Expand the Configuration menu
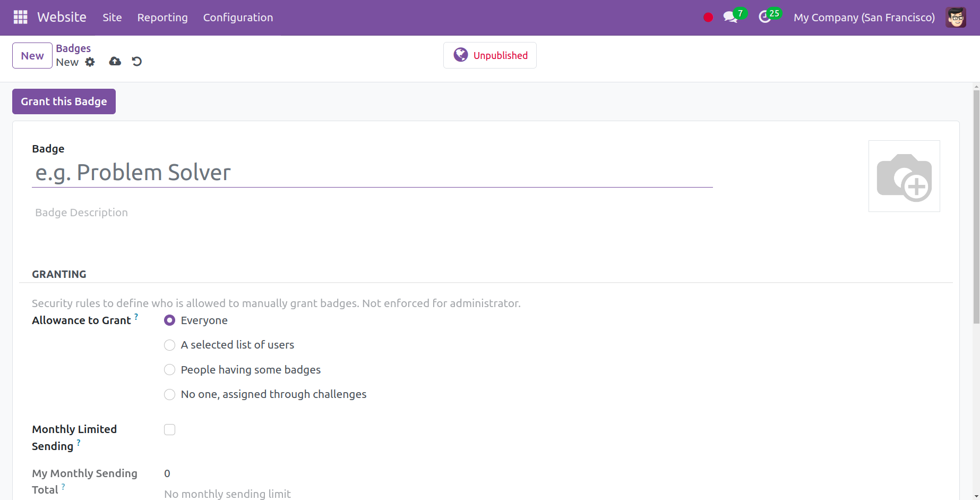The width and height of the screenshot is (980, 500). 238,18
